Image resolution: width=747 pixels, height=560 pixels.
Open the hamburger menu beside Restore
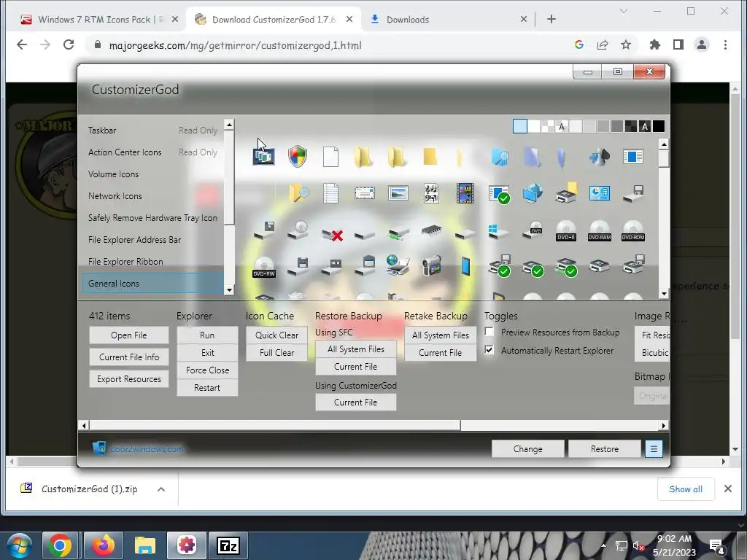pyautogui.click(x=654, y=449)
